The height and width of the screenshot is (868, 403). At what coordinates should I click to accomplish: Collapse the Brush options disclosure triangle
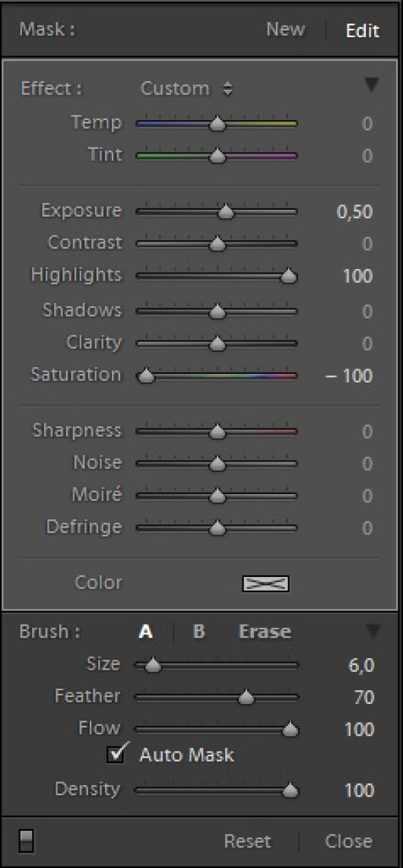click(373, 631)
